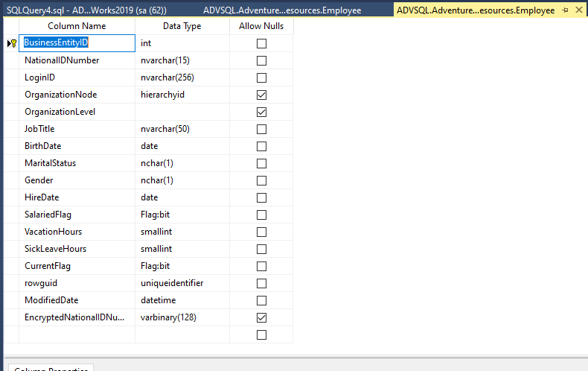The image size is (588, 371).
Task: Select the BirthDate column name
Action: tap(77, 146)
